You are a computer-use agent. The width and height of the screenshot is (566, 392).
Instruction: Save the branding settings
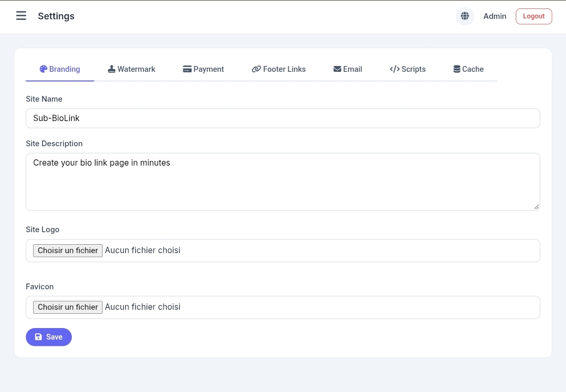tap(49, 337)
